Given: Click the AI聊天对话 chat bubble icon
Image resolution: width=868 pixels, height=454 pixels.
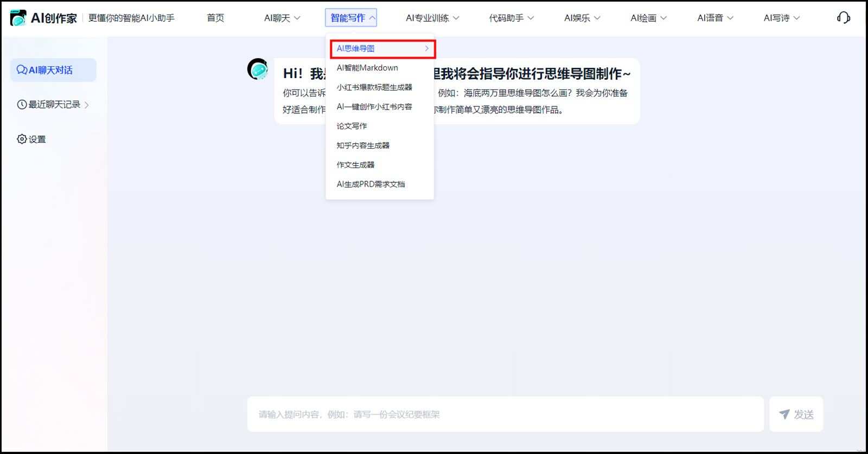Looking at the screenshot, I should point(22,70).
